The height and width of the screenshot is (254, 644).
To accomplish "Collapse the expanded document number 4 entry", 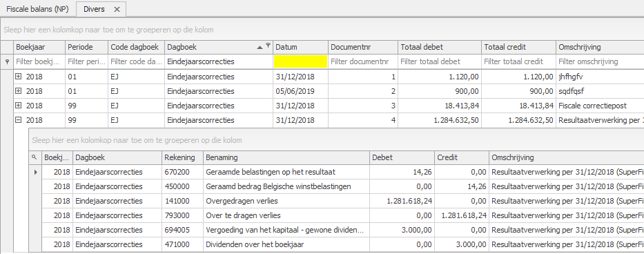I will click(18, 120).
